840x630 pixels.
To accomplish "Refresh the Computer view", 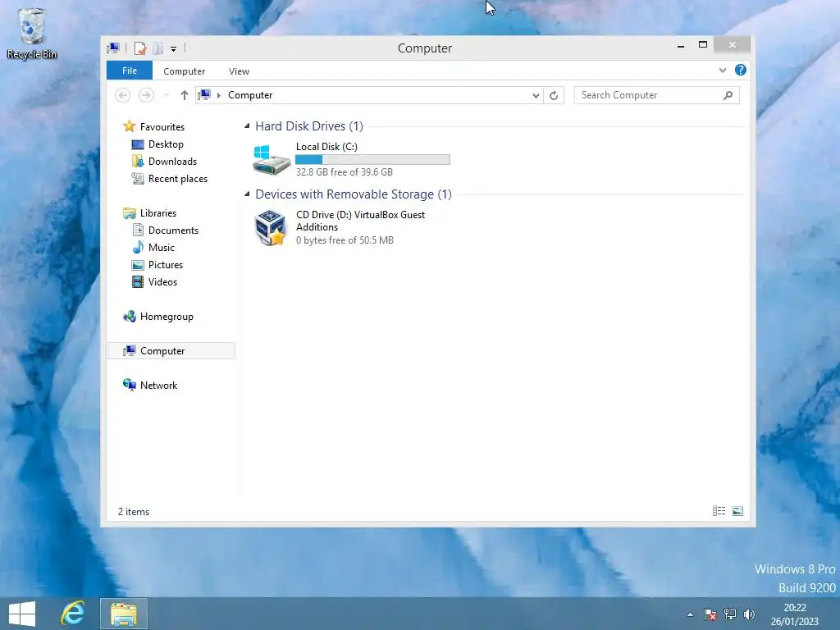I will 554,95.
